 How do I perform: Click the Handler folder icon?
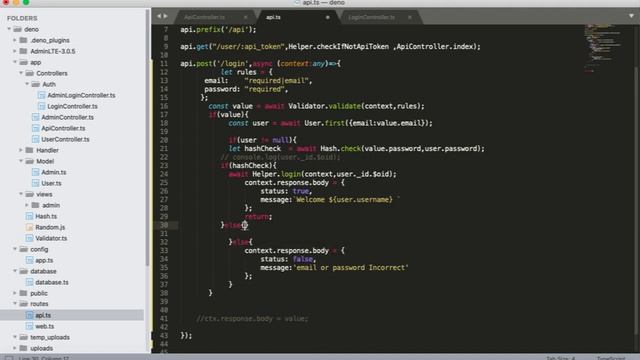tap(29, 150)
